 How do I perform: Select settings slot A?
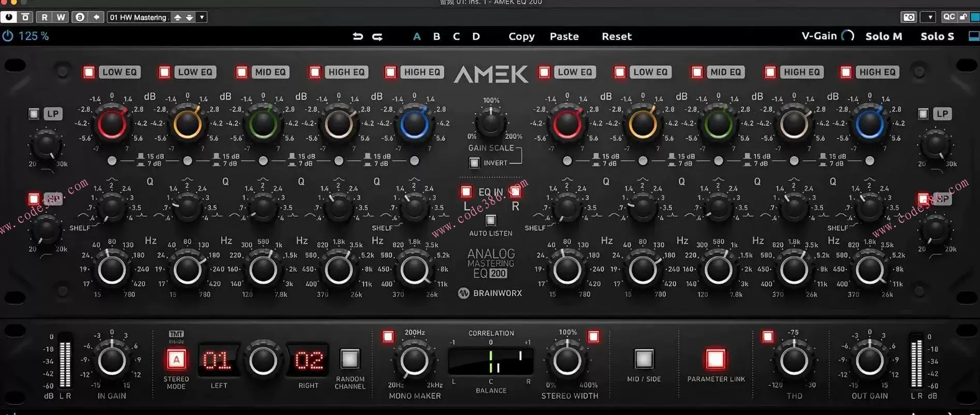417,36
